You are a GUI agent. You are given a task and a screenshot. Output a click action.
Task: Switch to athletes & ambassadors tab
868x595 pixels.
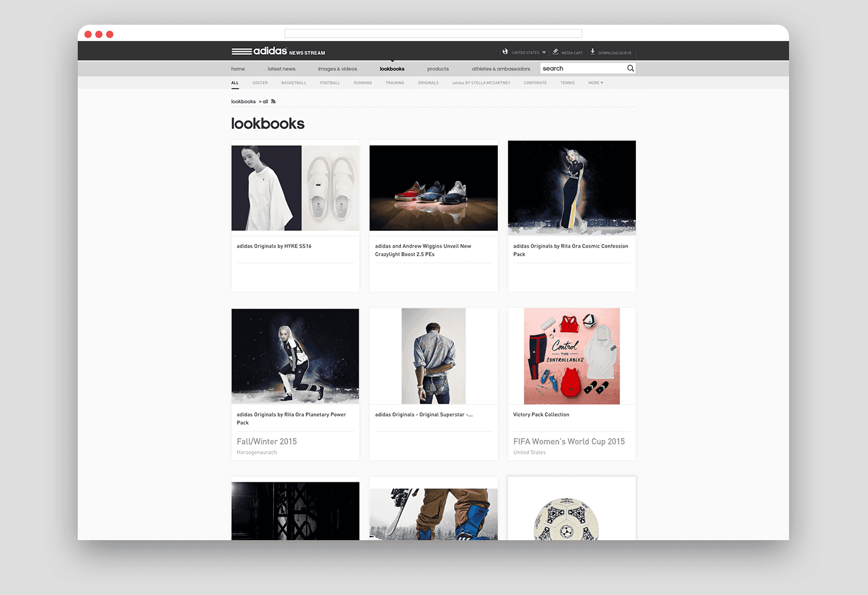point(501,69)
